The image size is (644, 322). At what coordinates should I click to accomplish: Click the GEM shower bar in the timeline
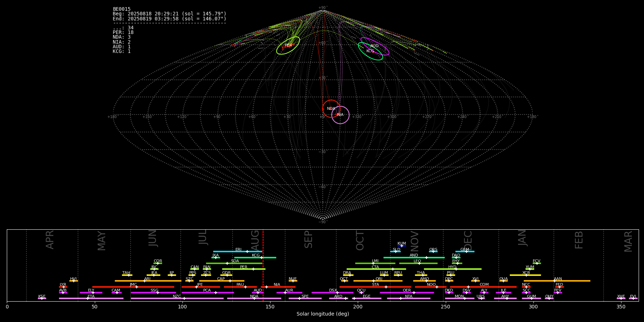click(x=465, y=252)
